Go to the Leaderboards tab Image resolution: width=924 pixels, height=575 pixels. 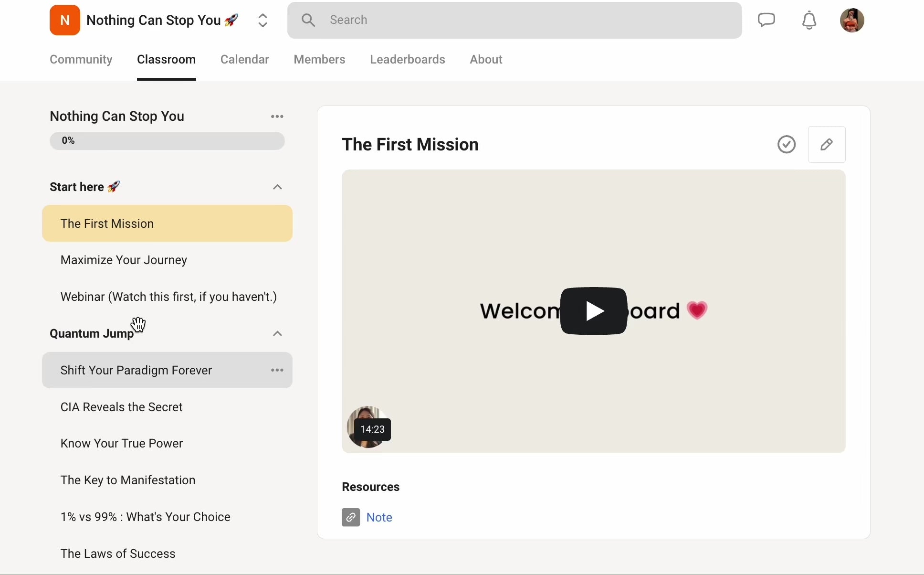(407, 60)
